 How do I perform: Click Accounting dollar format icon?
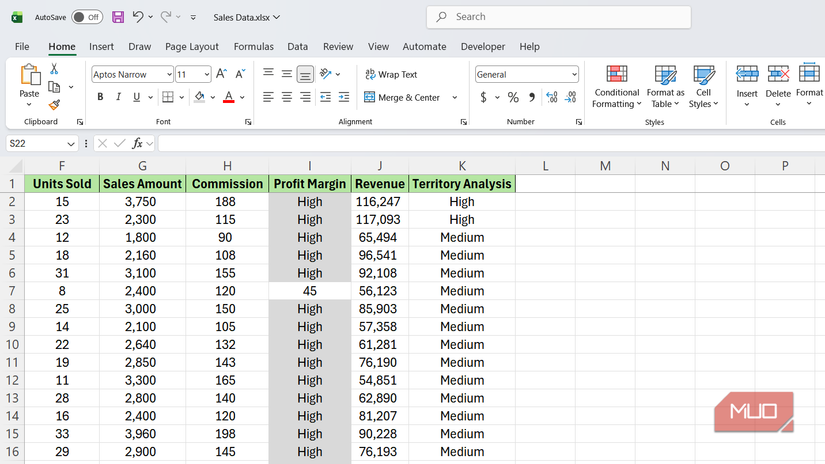(484, 97)
